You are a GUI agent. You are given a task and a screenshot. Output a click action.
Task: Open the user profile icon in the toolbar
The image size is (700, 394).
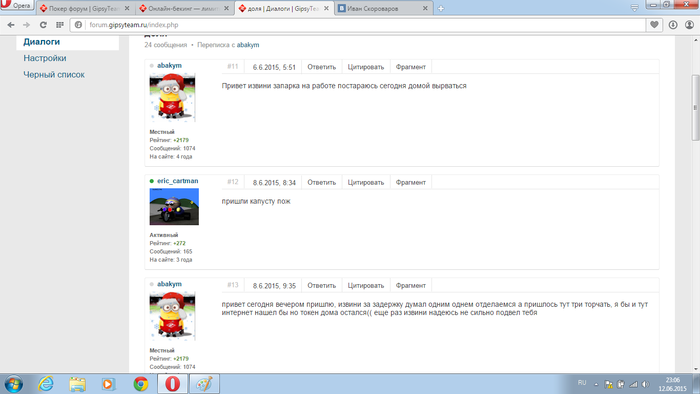click(x=689, y=25)
